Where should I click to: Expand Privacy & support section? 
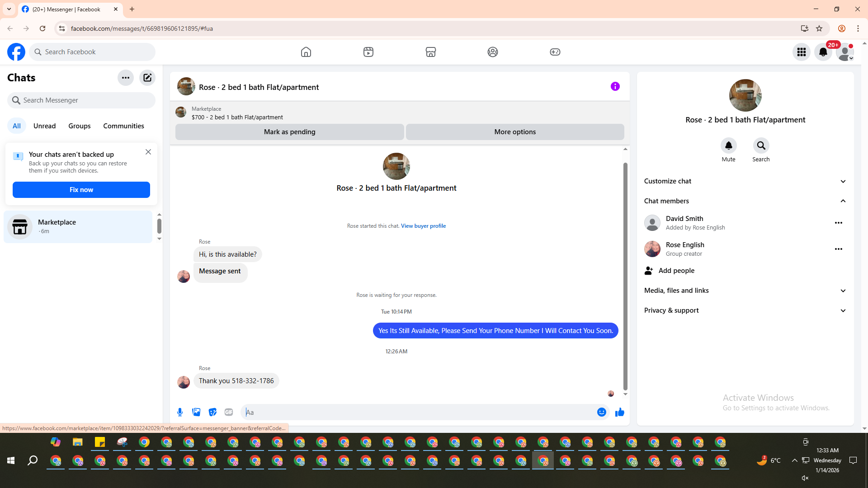(x=745, y=310)
